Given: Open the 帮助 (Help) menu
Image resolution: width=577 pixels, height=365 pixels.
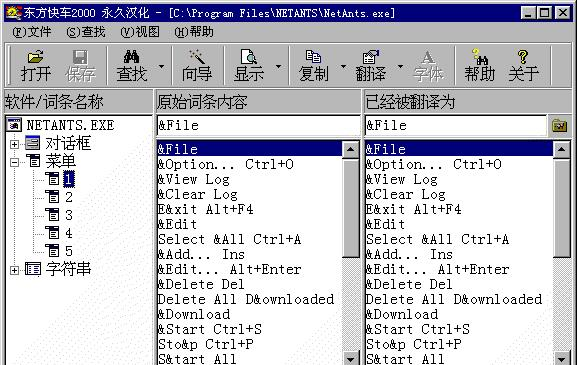Looking at the screenshot, I should point(194,32).
